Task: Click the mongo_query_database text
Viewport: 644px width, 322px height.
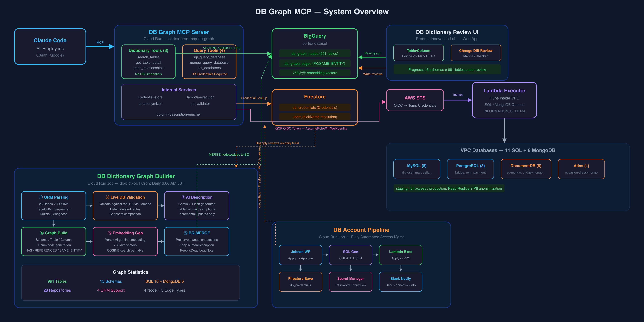Action: pyautogui.click(x=209, y=62)
